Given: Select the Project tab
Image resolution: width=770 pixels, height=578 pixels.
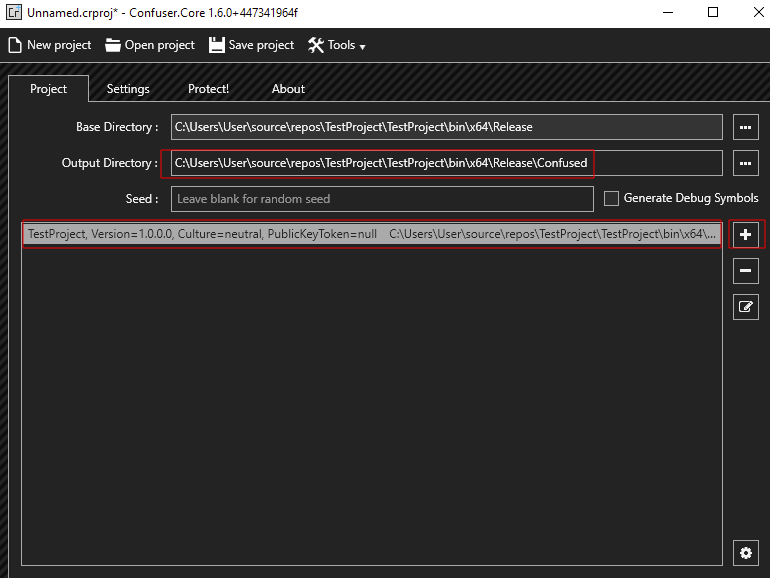Looking at the screenshot, I should click(48, 89).
